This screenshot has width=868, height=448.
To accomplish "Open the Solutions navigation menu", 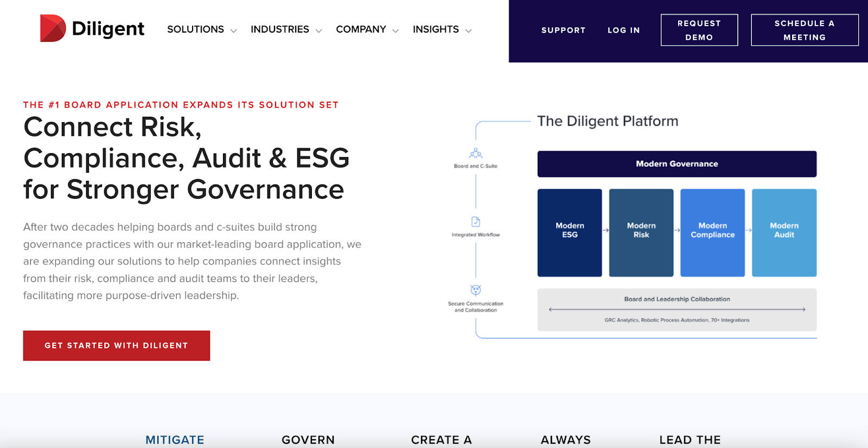I will click(x=195, y=29).
